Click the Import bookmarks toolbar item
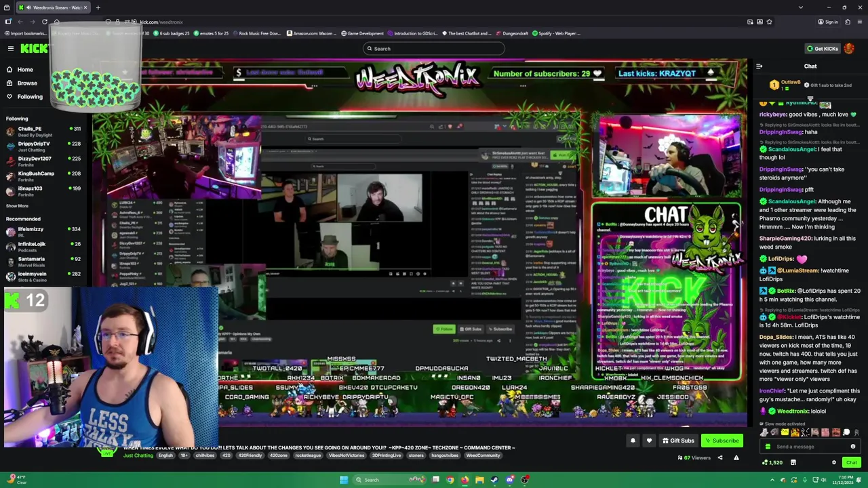 [25, 33]
